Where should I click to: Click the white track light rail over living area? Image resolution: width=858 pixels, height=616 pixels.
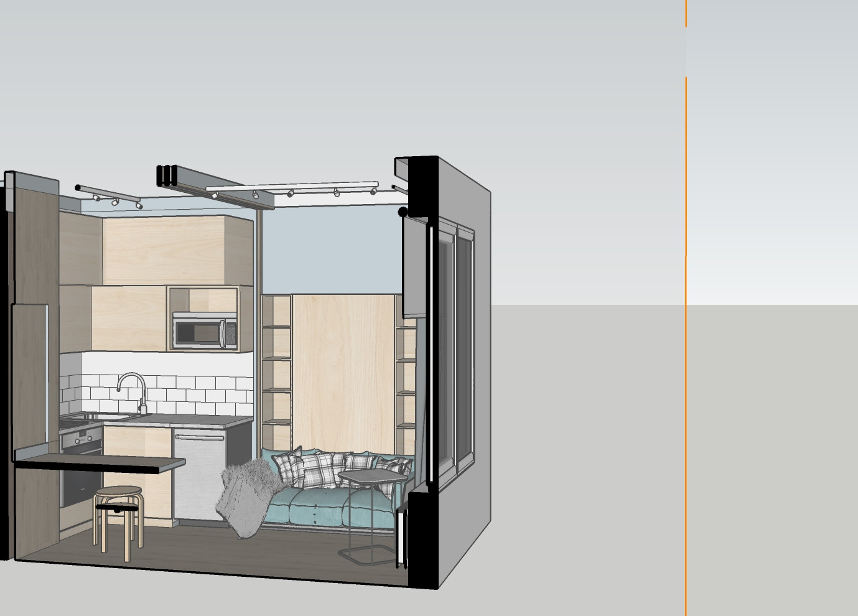[x=292, y=186]
